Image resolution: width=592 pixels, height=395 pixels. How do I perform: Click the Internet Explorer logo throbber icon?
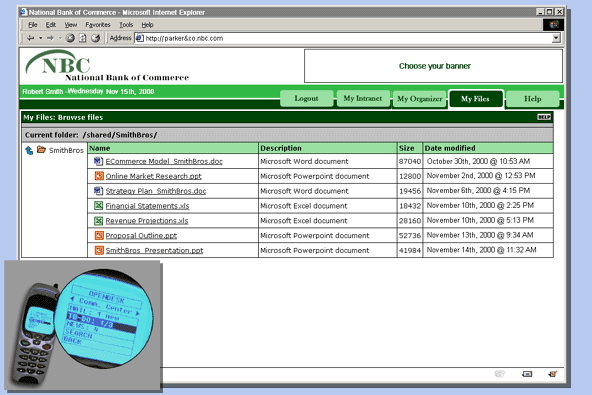click(553, 25)
